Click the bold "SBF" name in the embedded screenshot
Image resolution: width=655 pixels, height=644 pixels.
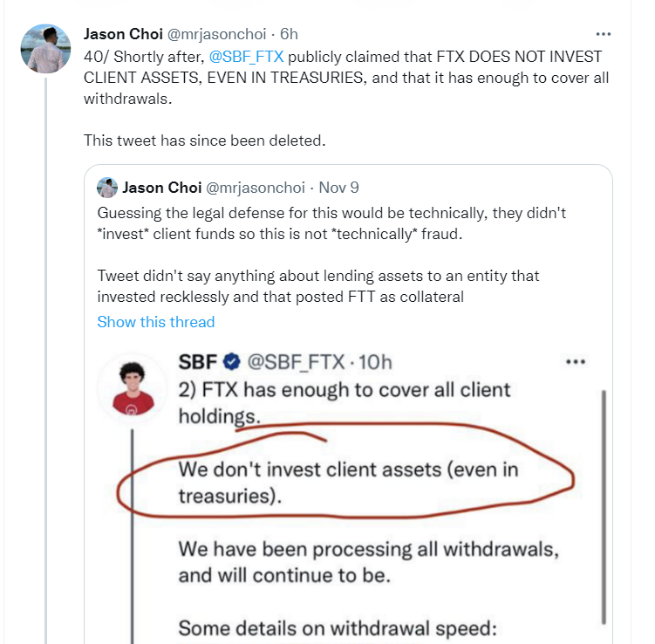coord(197,361)
